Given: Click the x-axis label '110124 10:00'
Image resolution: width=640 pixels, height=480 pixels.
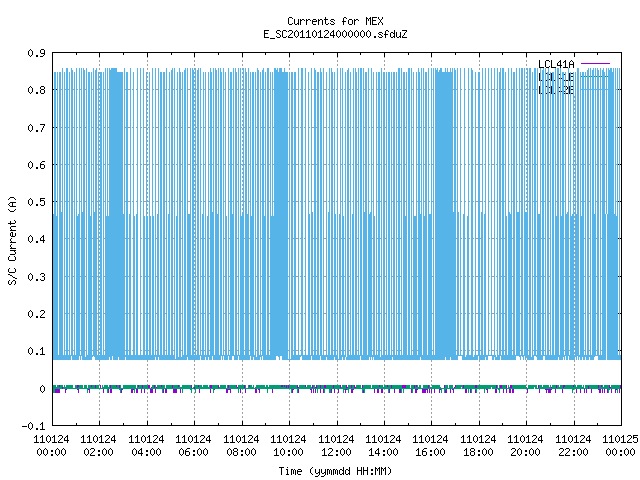Looking at the screenshot, I should tap(288, 446).
